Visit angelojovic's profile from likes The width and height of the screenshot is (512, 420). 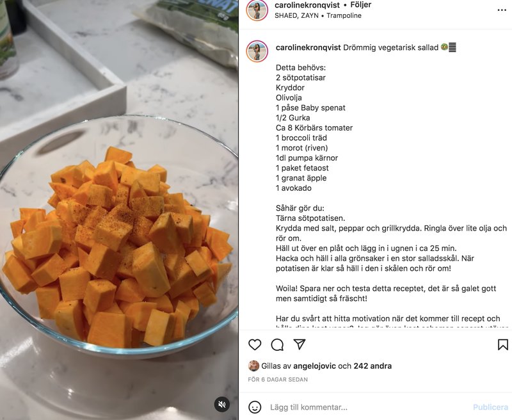(x=314, y=366)
